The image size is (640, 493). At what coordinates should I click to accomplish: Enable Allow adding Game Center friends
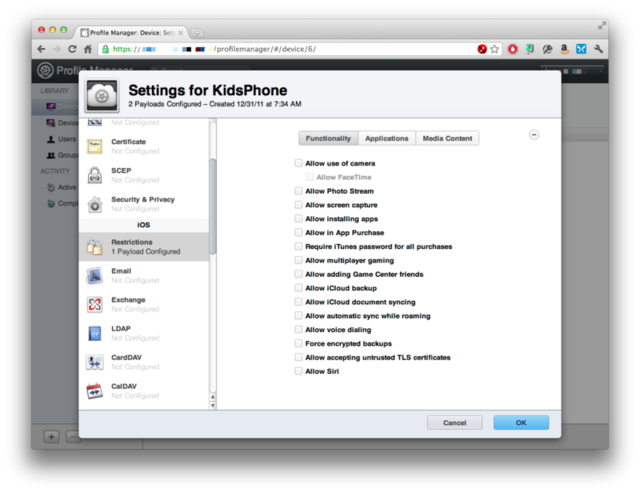click(298, 274)
